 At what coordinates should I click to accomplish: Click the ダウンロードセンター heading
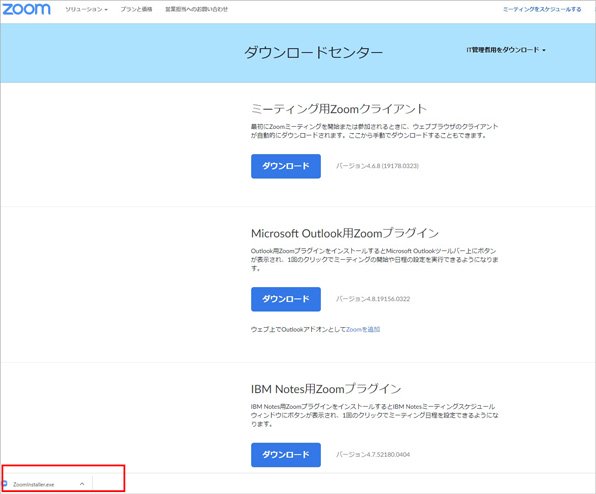(x=313, y=52)
